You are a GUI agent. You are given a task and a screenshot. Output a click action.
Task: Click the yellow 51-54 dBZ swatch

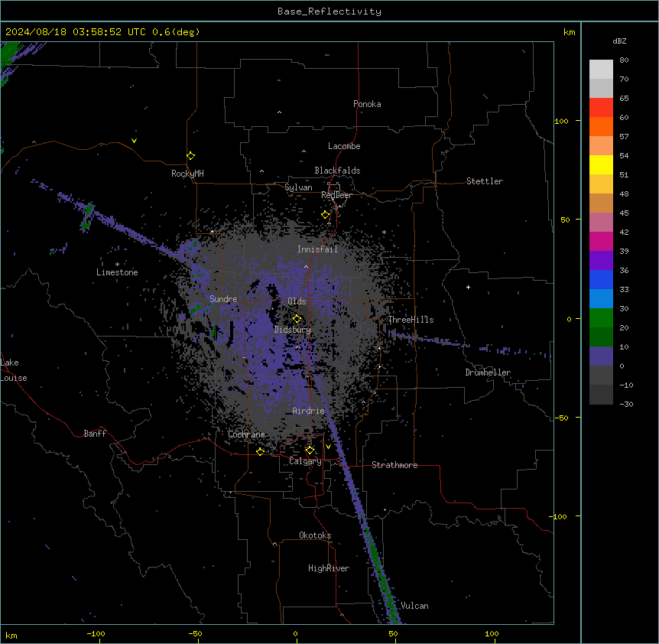click(x=601, y=164)
